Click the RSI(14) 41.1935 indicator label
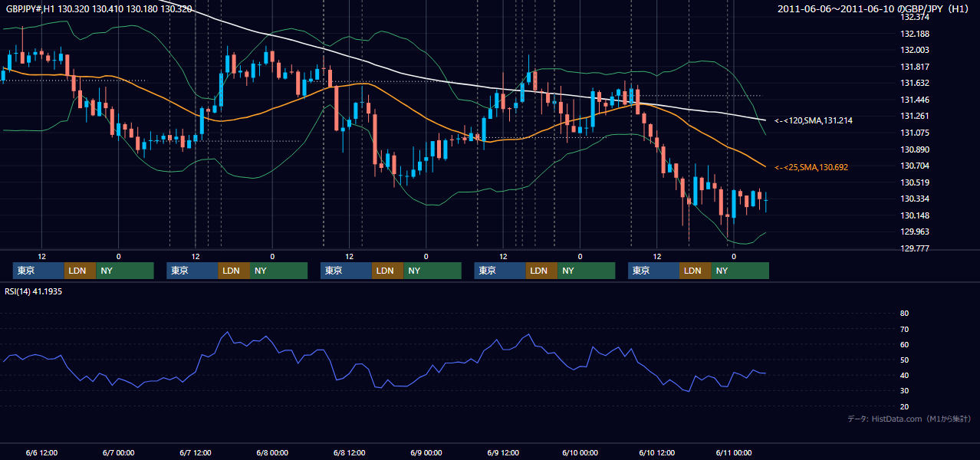The image size is (980, 460). coord(34,292)
